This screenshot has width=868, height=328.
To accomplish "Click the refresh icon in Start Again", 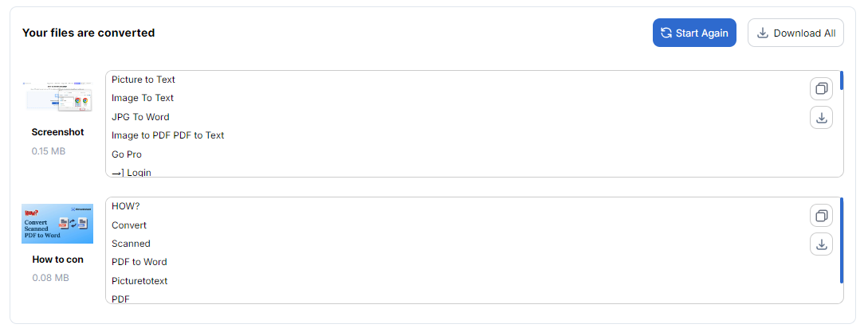I will pos(666,33).
